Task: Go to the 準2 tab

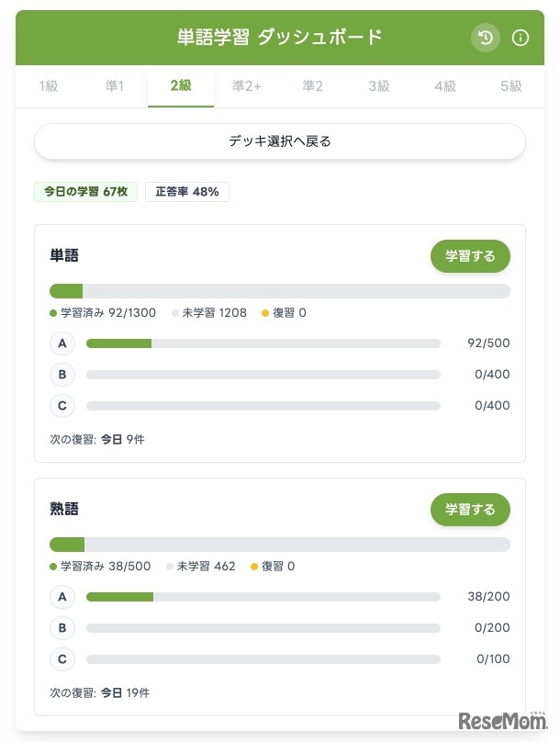Action: coord(313,86)
